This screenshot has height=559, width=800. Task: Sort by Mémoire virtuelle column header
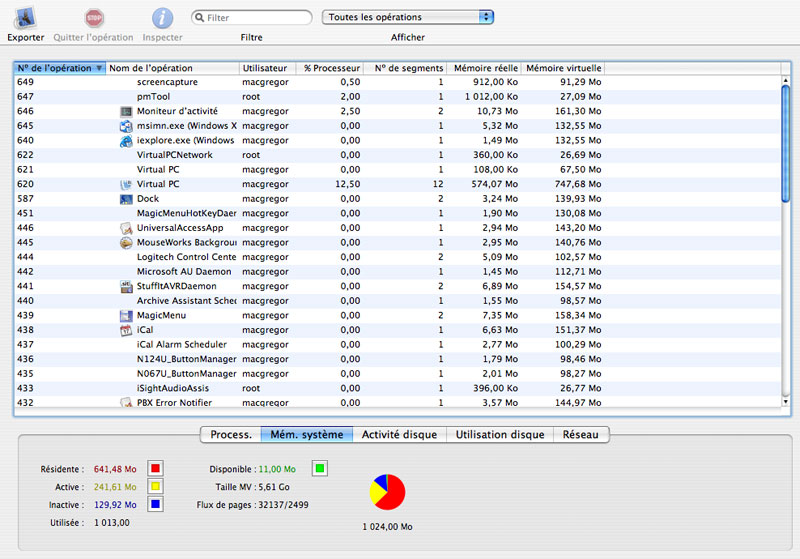pos(563,68)
